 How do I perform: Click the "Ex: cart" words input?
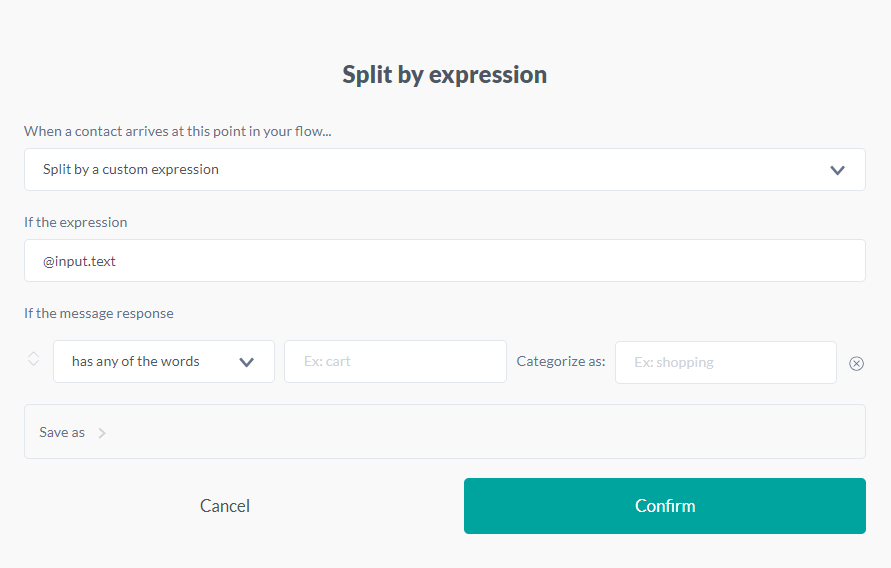coord(395,362)
